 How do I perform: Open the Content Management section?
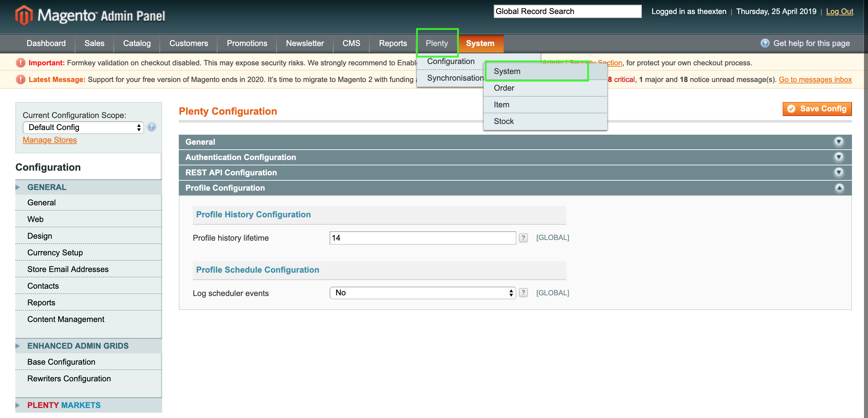tap(89, 319)
